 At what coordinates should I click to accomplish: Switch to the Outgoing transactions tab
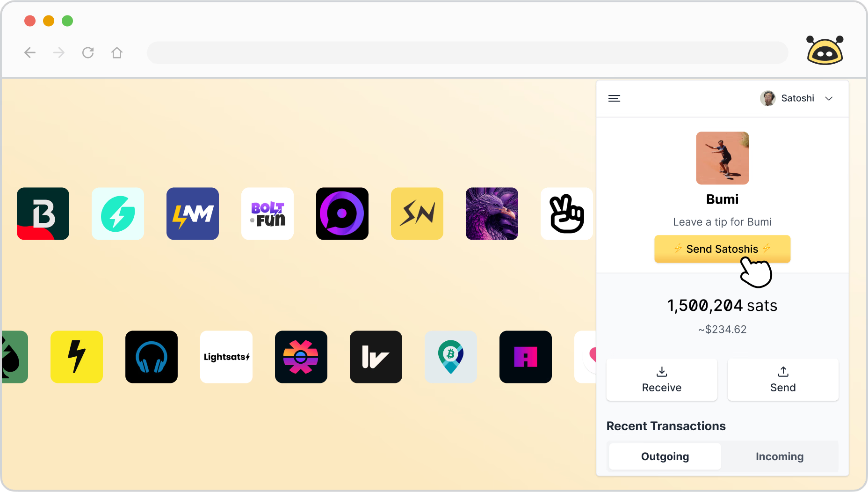tap(665, 456)
